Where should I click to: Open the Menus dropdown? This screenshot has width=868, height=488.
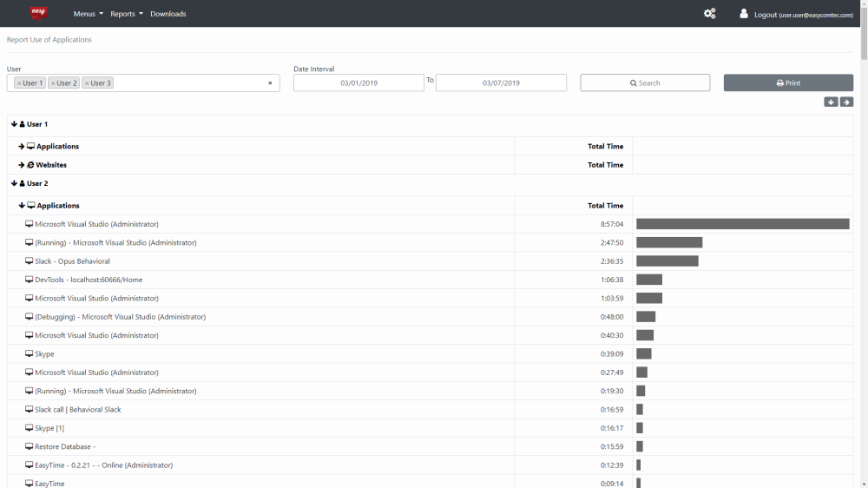tap(88, 14)
